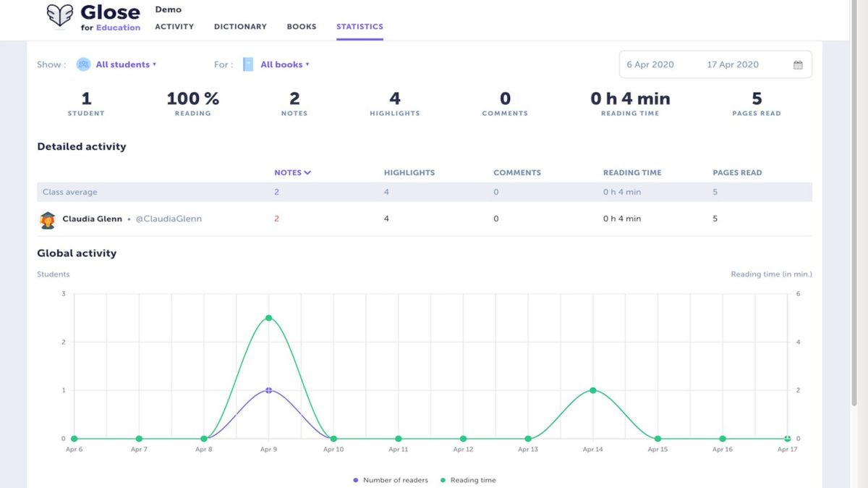The width and height of the screenshot is (868, 488).
Task: Open the Activity tab
Action: click(174, 27)
